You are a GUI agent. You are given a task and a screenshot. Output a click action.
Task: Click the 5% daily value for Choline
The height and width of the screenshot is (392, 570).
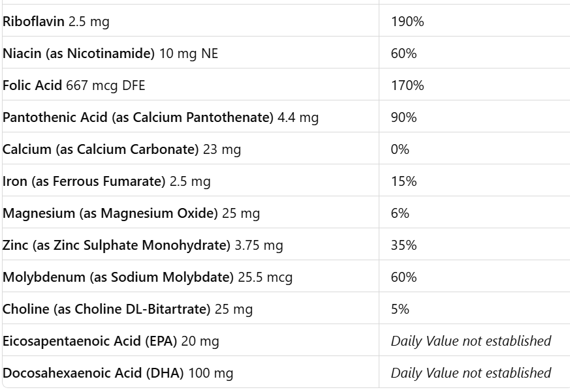click(400, 309)
